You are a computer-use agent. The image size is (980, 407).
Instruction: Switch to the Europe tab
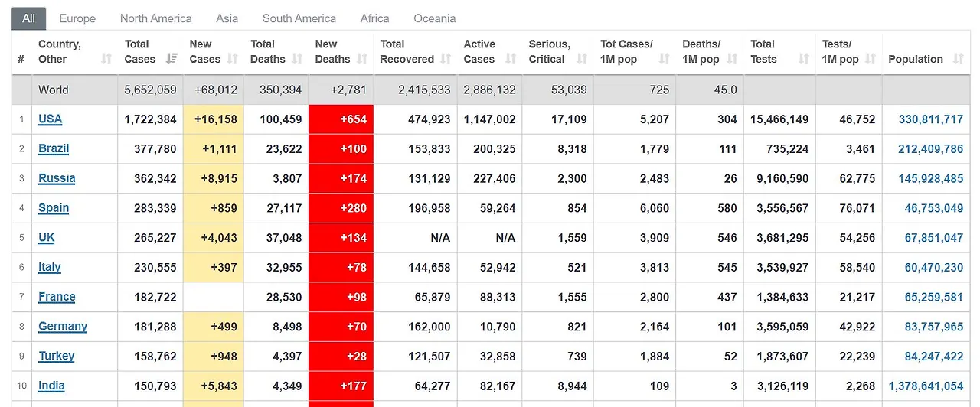[77, 18]
